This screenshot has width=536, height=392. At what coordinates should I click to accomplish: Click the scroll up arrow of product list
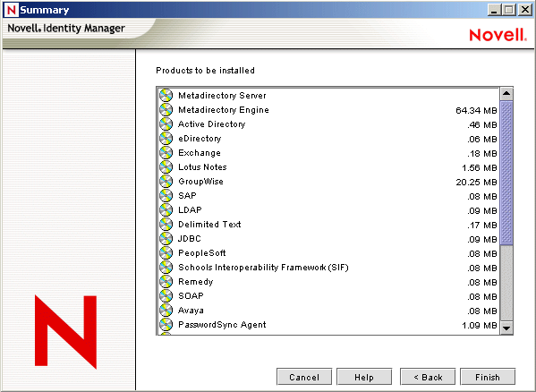tap(506, 94)
